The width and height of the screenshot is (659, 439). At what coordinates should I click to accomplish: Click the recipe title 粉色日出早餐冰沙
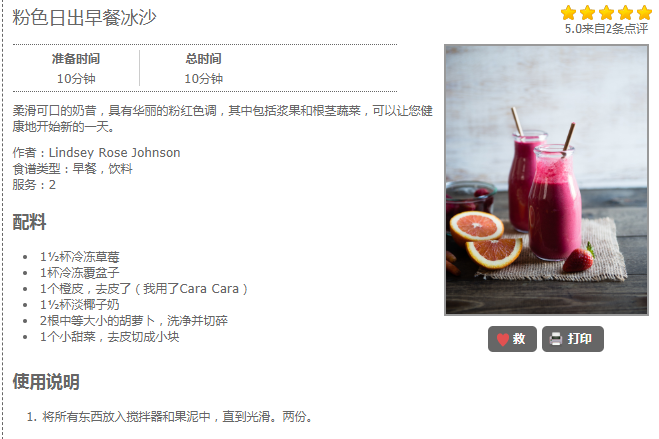[84, 18]
